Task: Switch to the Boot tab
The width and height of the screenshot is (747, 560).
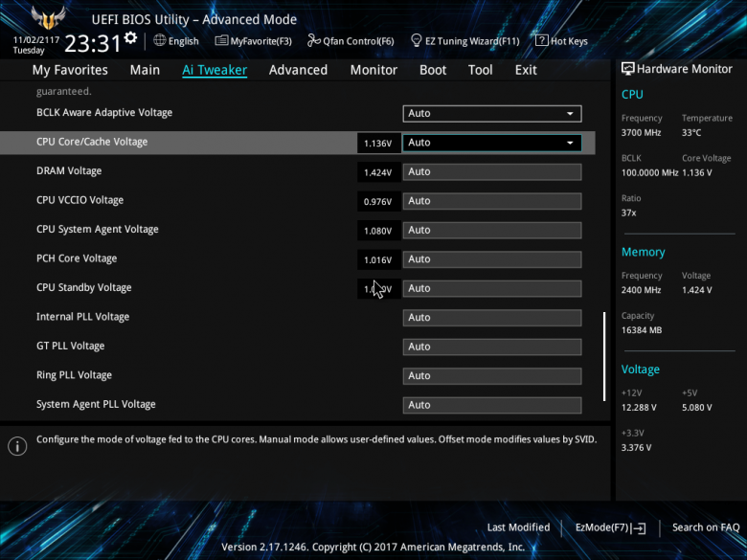Action: [433, 70]
